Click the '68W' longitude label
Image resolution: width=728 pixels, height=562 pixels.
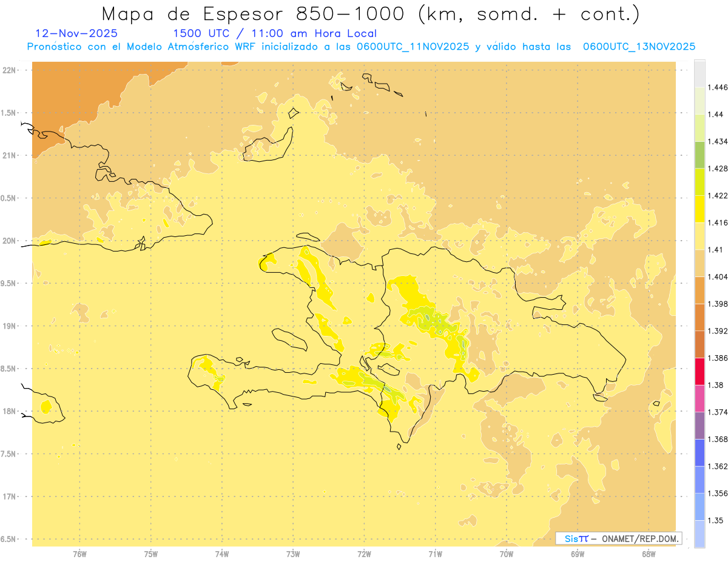649,554
